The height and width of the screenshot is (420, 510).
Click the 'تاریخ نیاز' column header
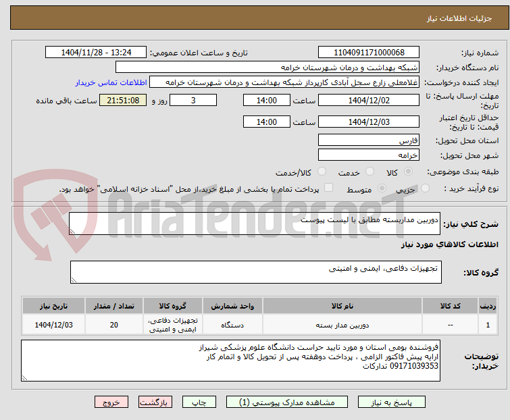53,306
